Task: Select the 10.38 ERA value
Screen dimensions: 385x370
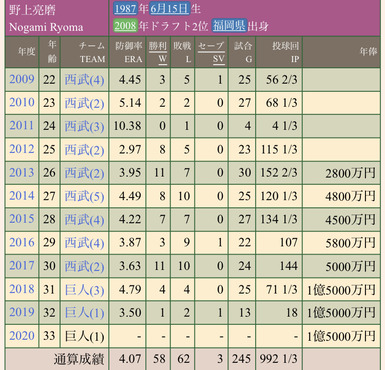Action: pos(128,126)
